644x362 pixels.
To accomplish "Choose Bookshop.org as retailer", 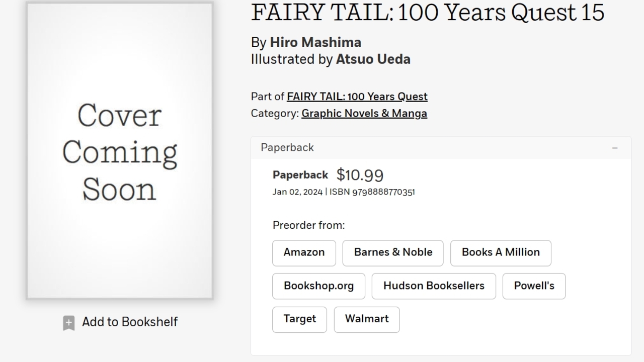I will point(318,286).
